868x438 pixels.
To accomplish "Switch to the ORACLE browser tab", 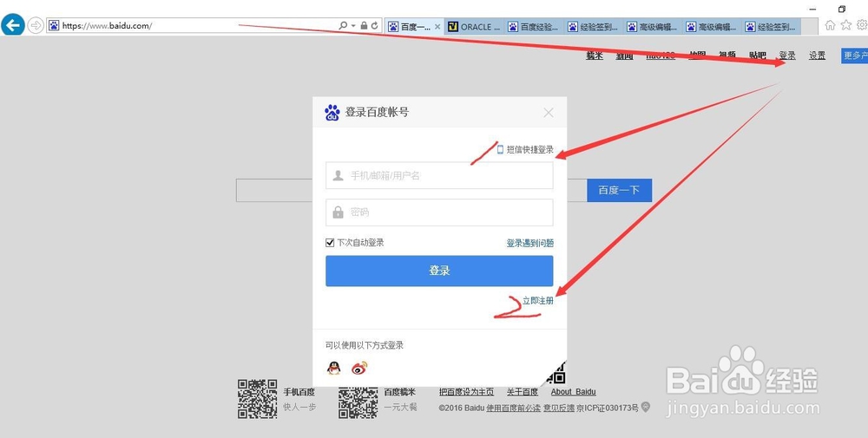I will (474, 26).
